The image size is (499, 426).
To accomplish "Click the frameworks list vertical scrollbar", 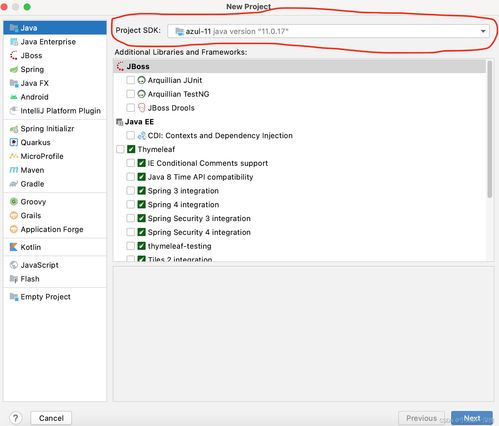I will click(x=489, y=129).
